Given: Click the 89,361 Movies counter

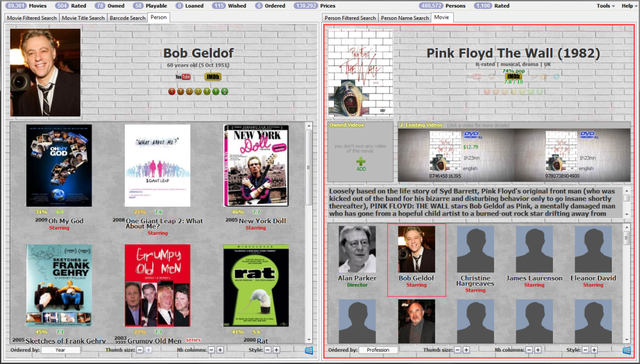Looking at the screenshot, I should point(26,6).
